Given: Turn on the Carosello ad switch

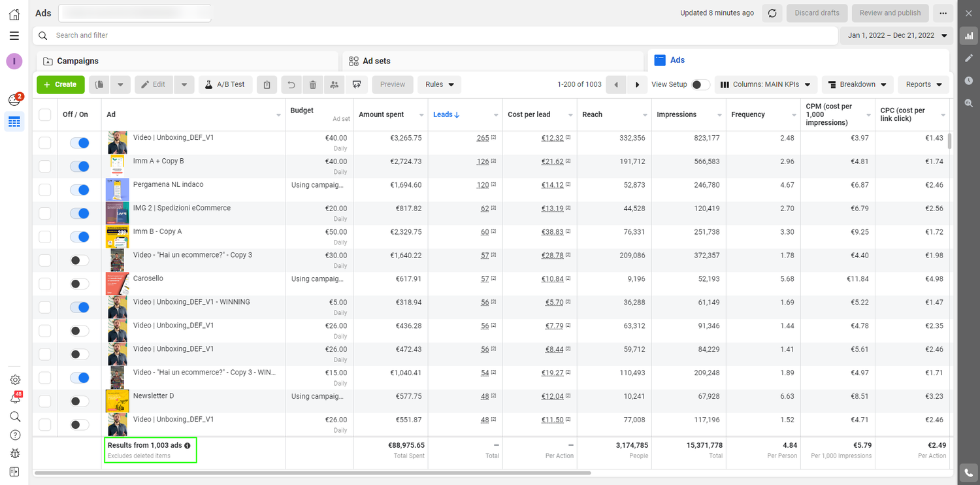Looking at the screenshot, I should (x=80, y=284).
